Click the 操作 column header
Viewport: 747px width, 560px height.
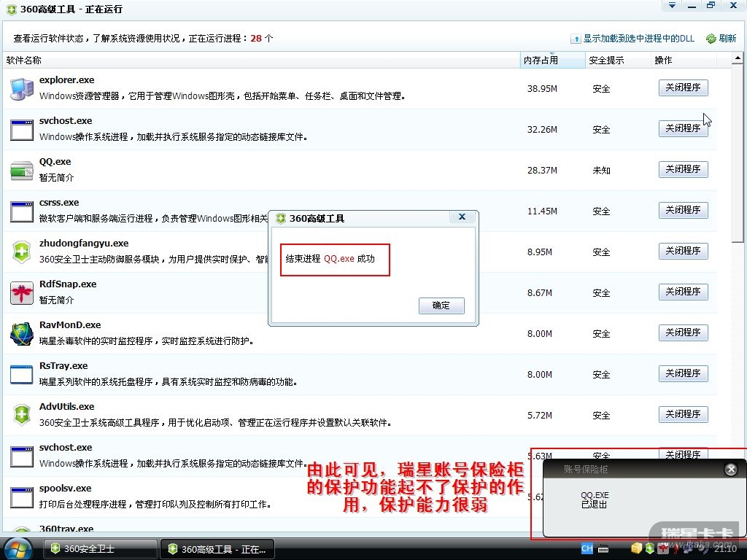684,61
